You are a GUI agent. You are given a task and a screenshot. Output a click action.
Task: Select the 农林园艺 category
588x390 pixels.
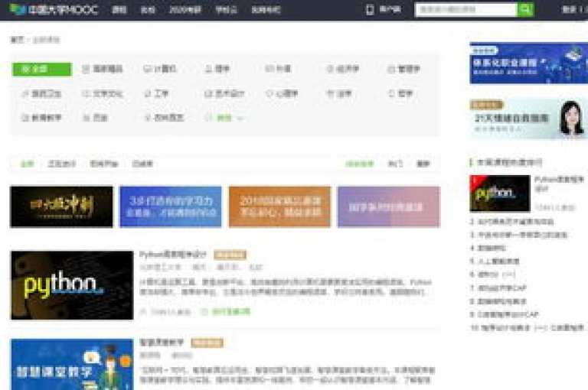point(165,118)
